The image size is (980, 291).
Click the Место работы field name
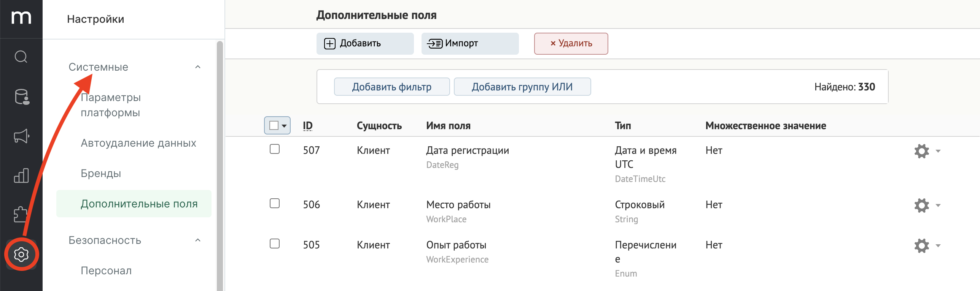click(x=458, y=205)
